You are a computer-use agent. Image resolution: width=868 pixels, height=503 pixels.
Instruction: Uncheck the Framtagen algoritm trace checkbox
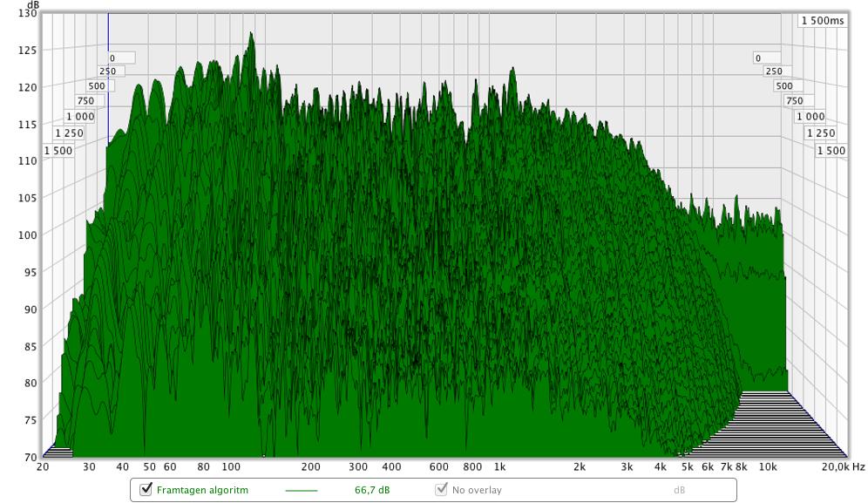pos(146,489)
